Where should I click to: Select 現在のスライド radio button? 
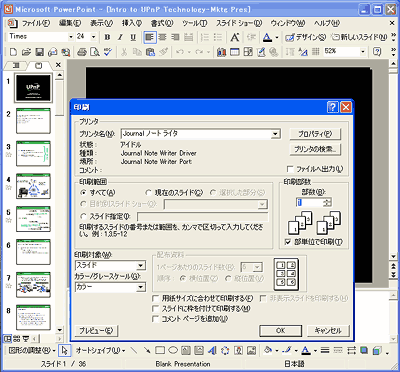174,193
